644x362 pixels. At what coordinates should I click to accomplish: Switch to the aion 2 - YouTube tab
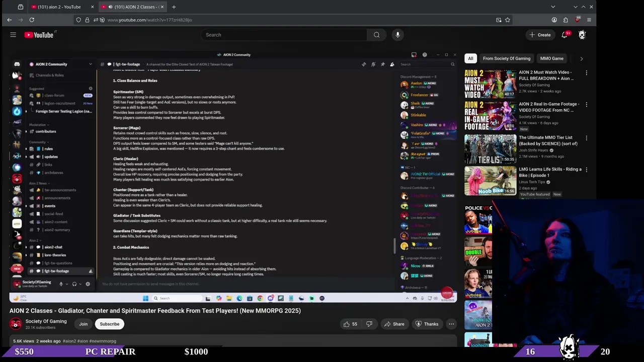tap(59, 7)
